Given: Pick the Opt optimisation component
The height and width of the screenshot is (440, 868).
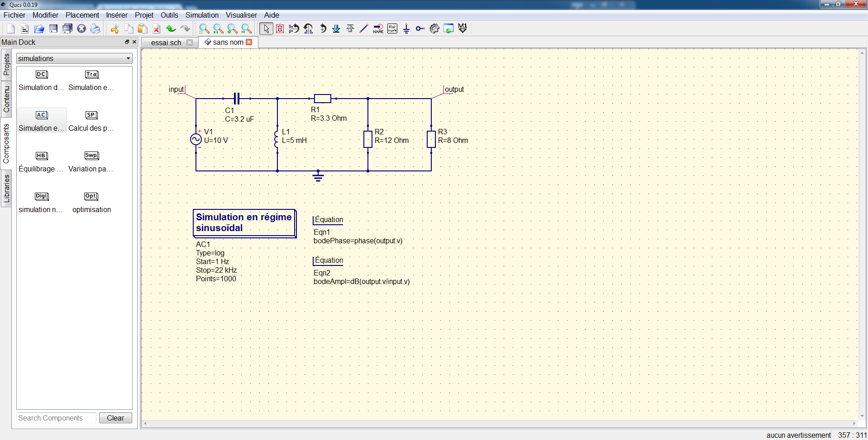Looking at the screenshot, I should tap(91, 202).
